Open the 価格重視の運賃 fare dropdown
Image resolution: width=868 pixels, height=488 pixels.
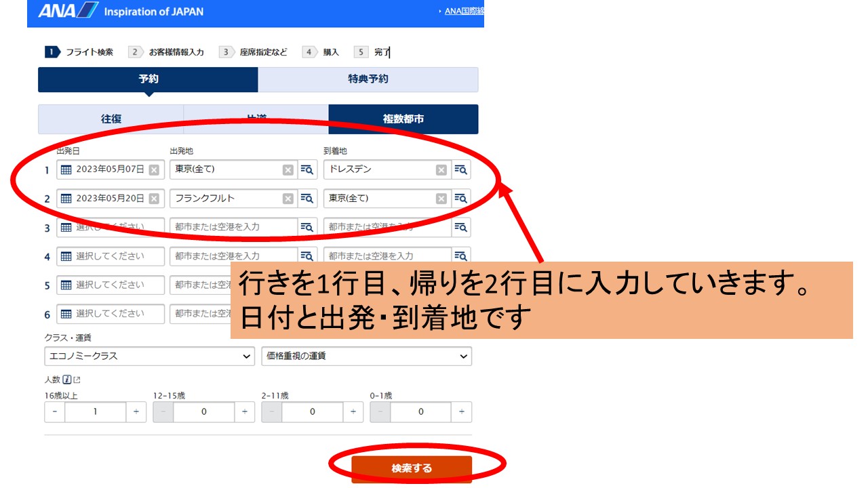[x=367, y=356]
